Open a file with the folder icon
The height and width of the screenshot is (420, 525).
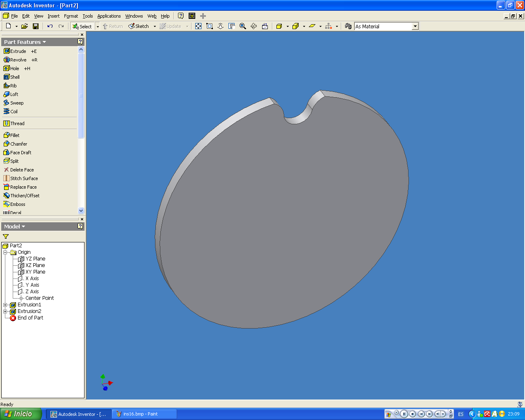pyautogui.click(x=25, y=26)
